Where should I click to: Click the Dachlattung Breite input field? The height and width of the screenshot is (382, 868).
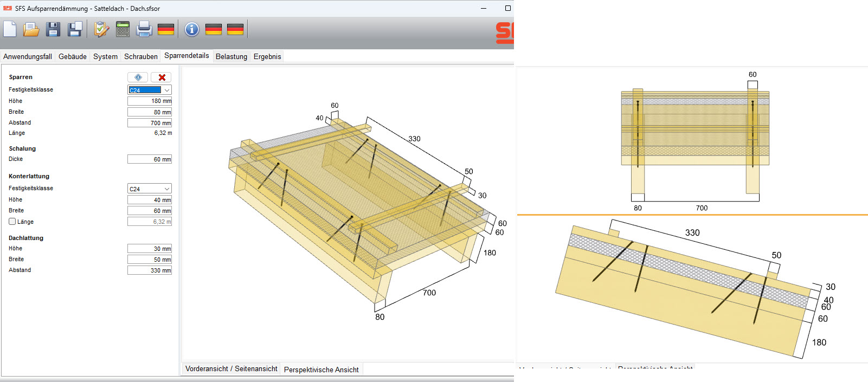point(150,260)
